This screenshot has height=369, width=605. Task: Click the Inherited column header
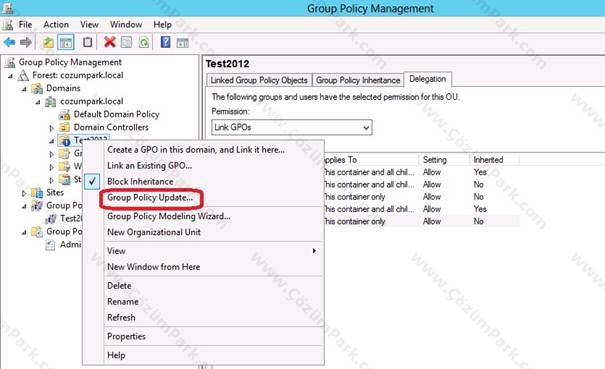point(494,159)
